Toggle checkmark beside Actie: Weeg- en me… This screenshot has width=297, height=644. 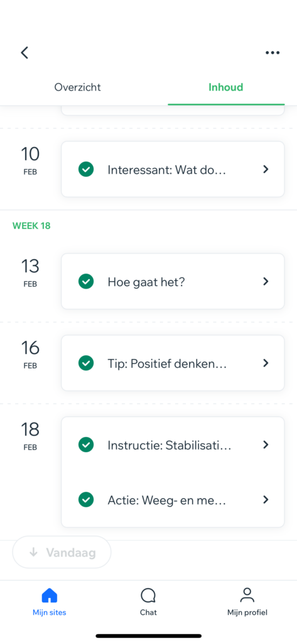tap(86, 499)
